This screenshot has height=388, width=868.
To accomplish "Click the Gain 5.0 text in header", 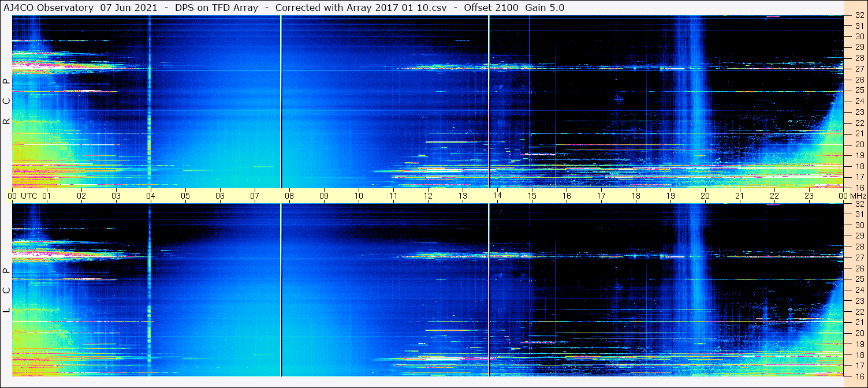I will pyautogui.click(x=545, y=8).
